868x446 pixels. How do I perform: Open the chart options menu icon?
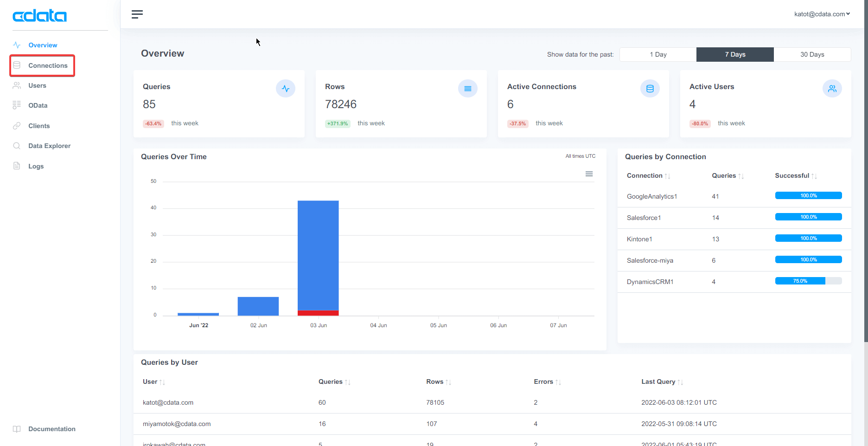(x=589, y=174)
